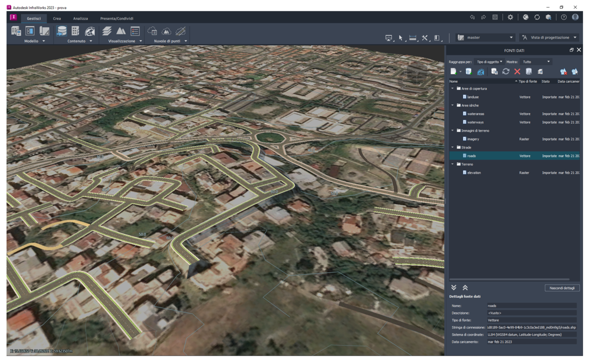This screenshot has height=364, width=590.
Task: Select the terrain themes mountain icon
Action: coord(121,31)
